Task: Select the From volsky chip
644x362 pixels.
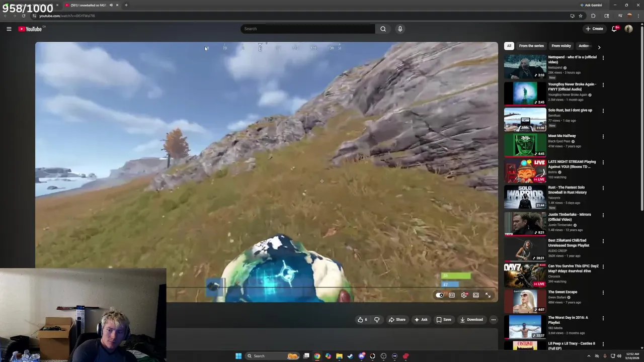Action: 561,46
